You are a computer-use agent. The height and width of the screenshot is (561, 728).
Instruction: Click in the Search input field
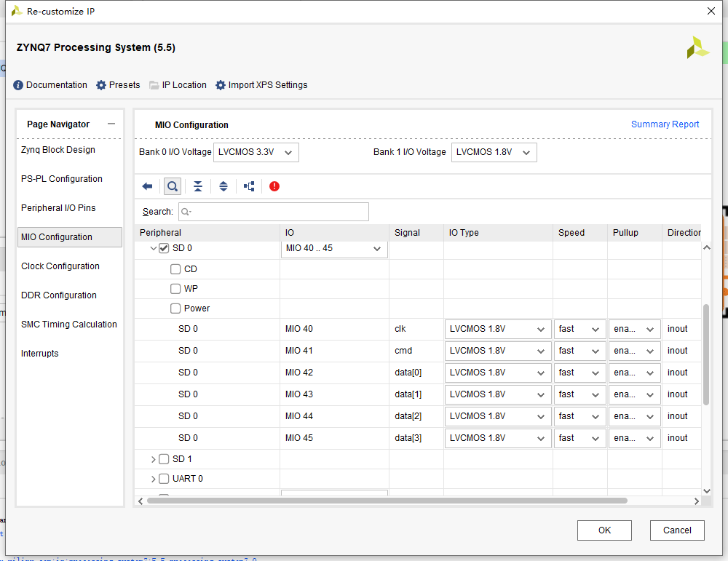[x=274, y=212]
